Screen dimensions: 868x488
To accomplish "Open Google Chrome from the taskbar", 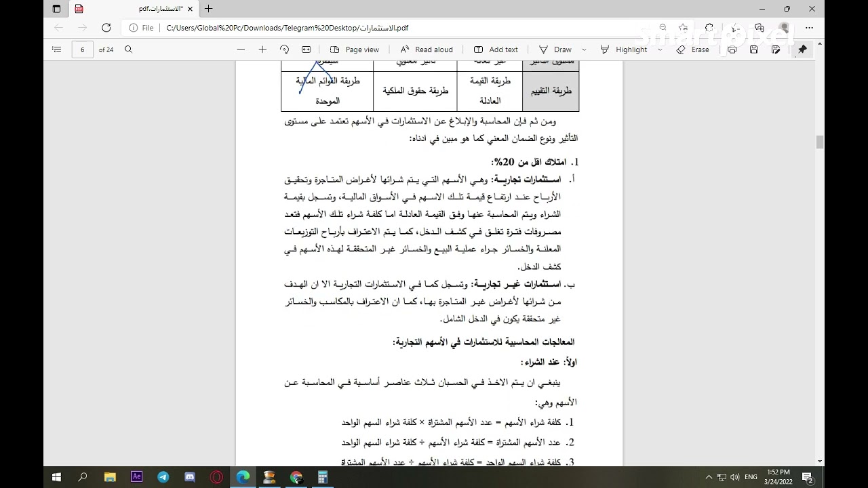I will 296,477.
